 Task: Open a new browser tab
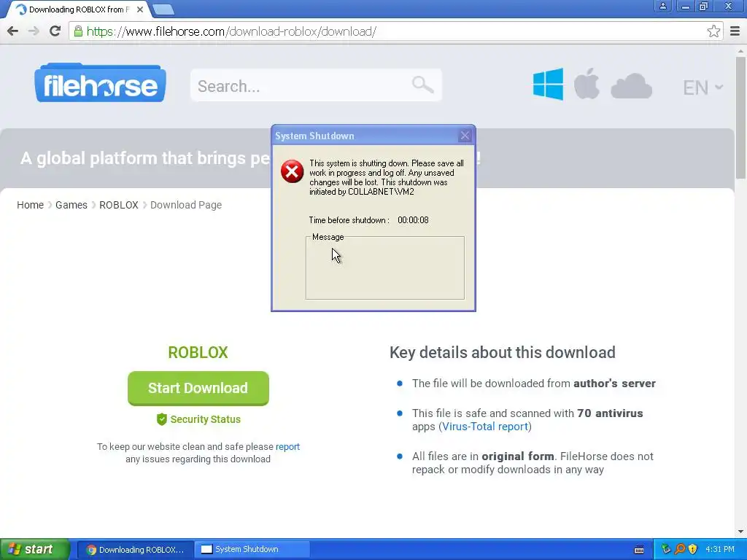tap(163, 9)
